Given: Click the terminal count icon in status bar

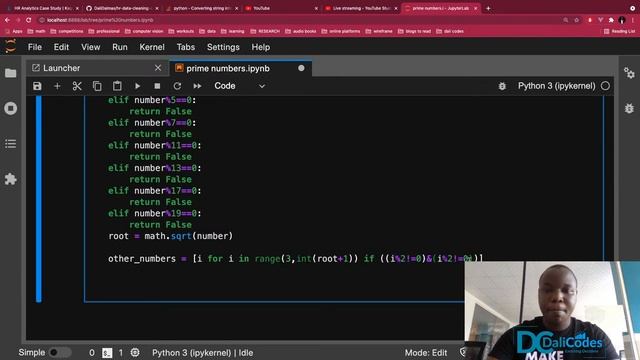Looking at the screenshot, I should click(107, 353).
